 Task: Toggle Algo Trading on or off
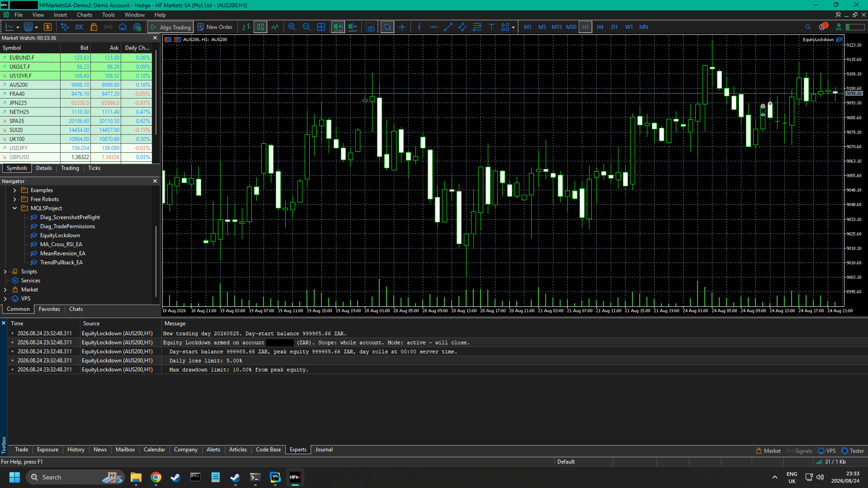click(170, 27)
